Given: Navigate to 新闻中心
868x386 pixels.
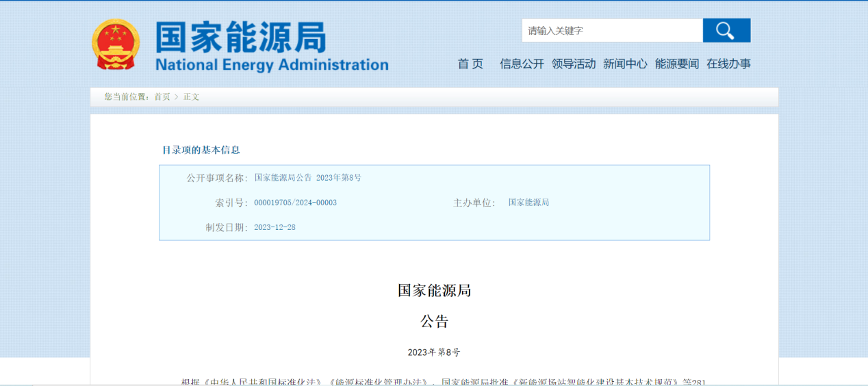Looking at the screenshot, I should point(625,64).
